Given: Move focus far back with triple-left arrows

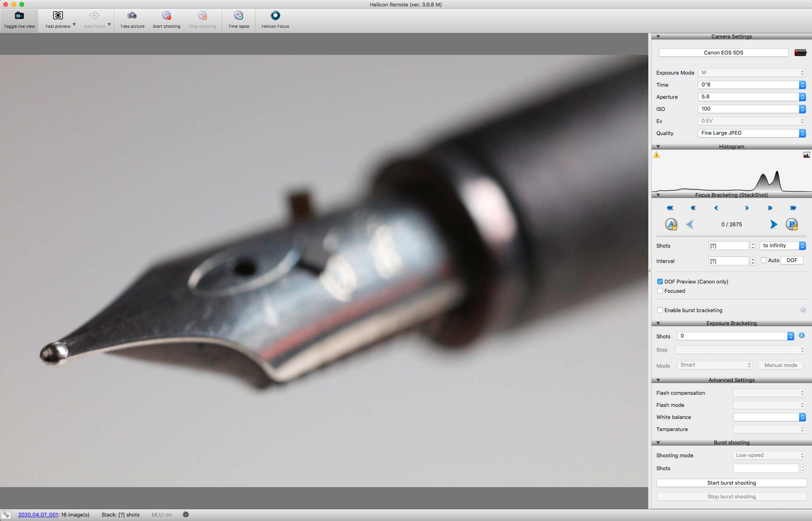Looking at the screenshot, I should click(670, 208).
